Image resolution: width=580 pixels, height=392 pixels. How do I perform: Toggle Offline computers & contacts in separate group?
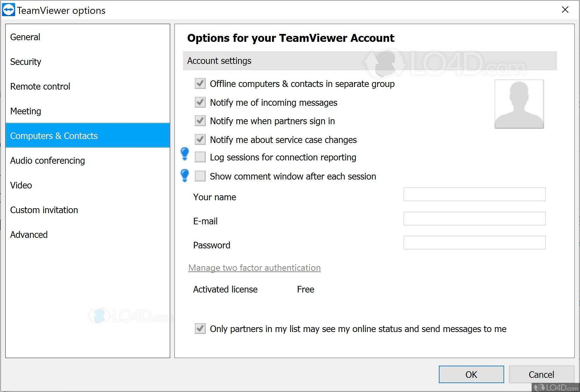coord(200,84)
